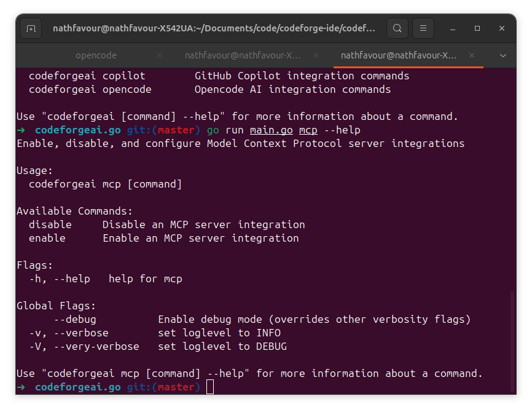Click the '-v, --verbose' flag text
This screenshot has height=412, width=532.
pyautogui.click(x=69, y=333)
